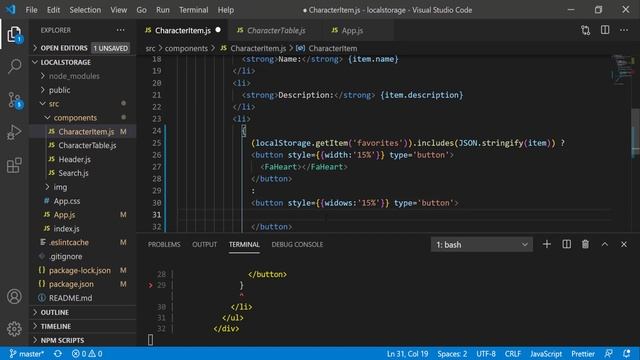This screenshot has height=360, width=640.
Task: Click the feedback icon in status bar
Action: 609,353
